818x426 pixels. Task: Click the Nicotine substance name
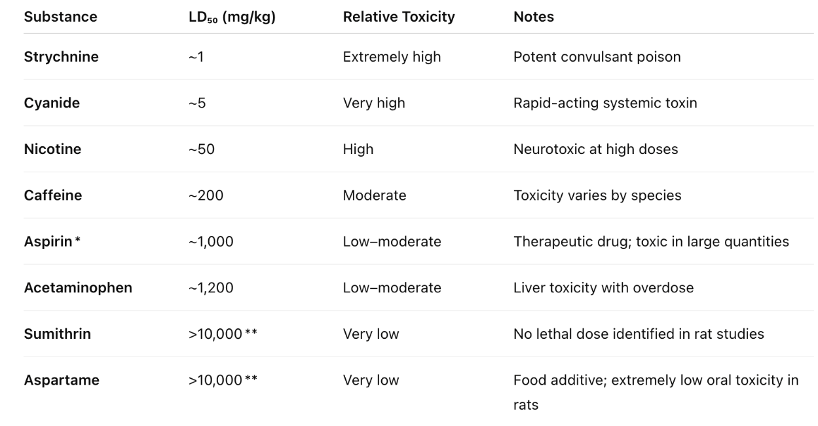point(53,149)
